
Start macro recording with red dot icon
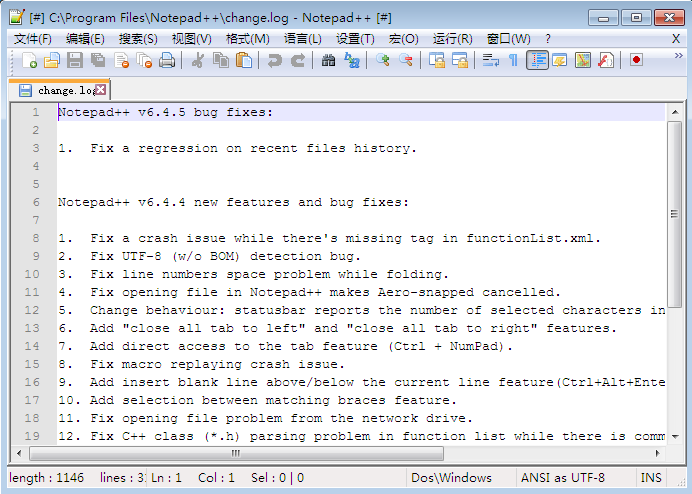(x=636, y=60)
